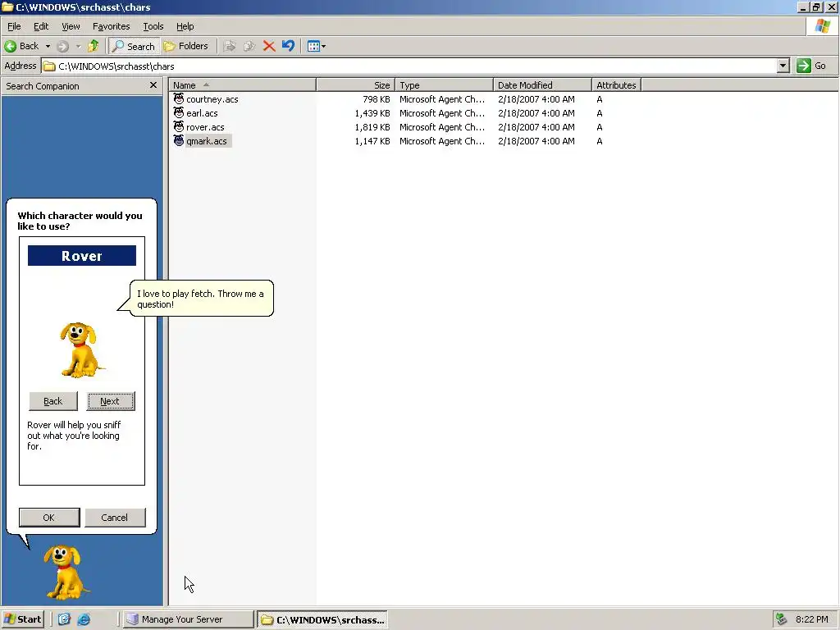Sort by Attributes column header
Viewport: 840px width, 630px height.
click(x=616, y=85)
